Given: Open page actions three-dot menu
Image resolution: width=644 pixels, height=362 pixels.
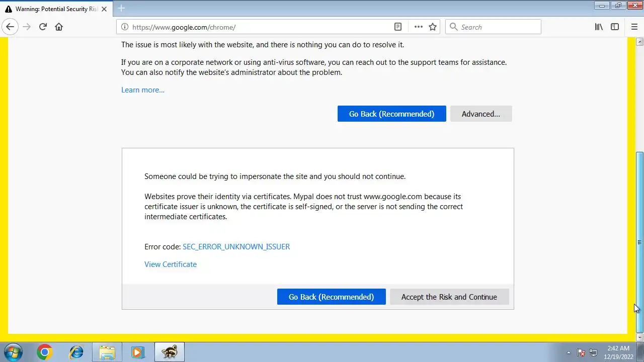Looking at the screenshot, I should [x=418, y=27].
